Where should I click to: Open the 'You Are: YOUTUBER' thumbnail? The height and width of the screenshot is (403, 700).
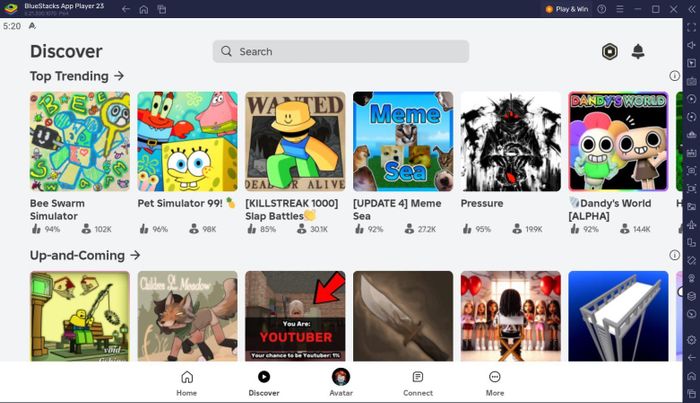point(295,316)
